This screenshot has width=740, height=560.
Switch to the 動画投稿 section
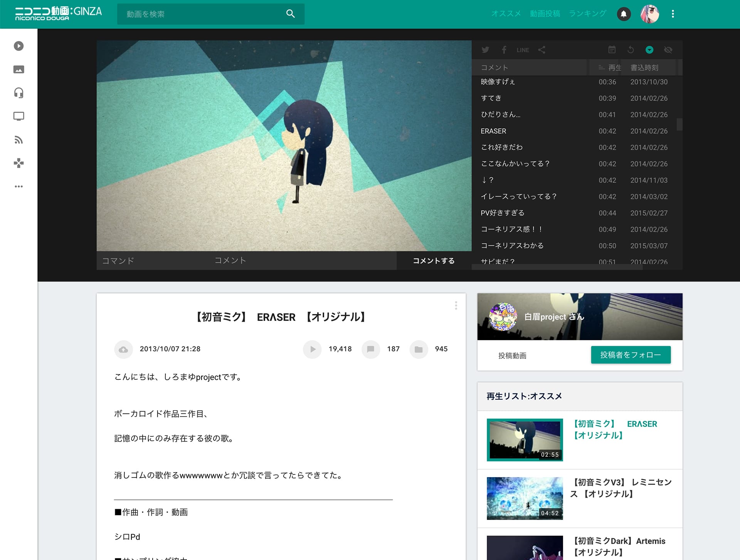(x=545, y=14)
